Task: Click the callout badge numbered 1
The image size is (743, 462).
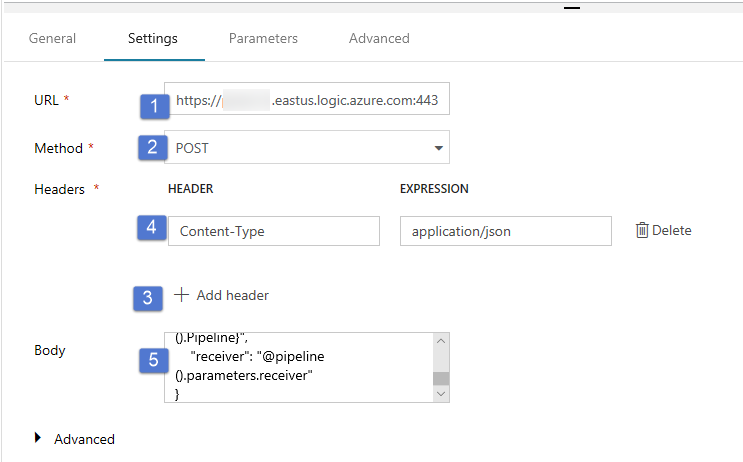Action: click(153, 104)
